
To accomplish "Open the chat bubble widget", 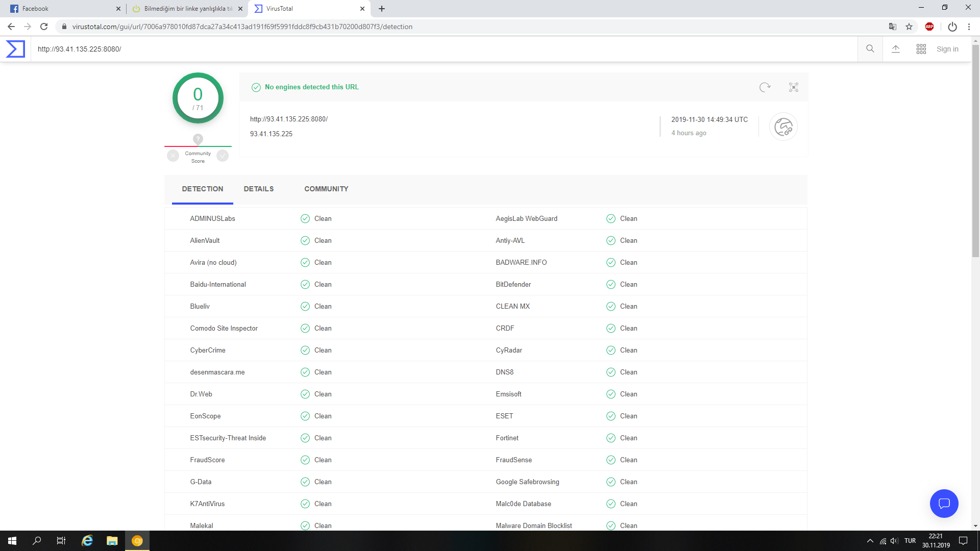I will (944, 504).
